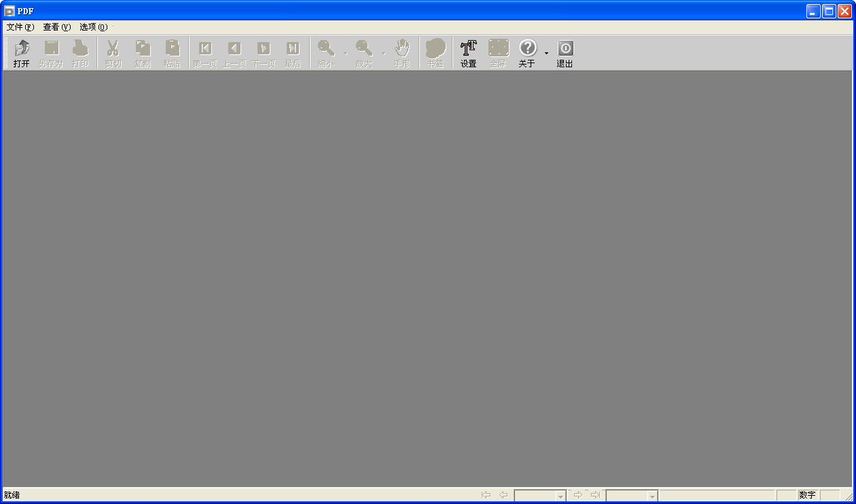Viewport: 856px width, 504px height.
Task: Expand the dropdown arrow beside 放大
Action: [x=383, y=53]
